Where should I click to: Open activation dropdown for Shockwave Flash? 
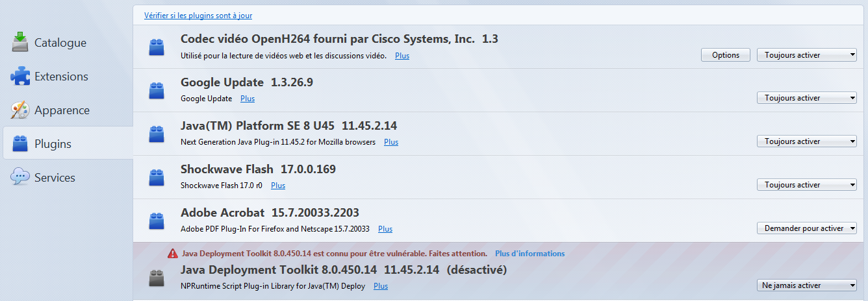(807, 185)
